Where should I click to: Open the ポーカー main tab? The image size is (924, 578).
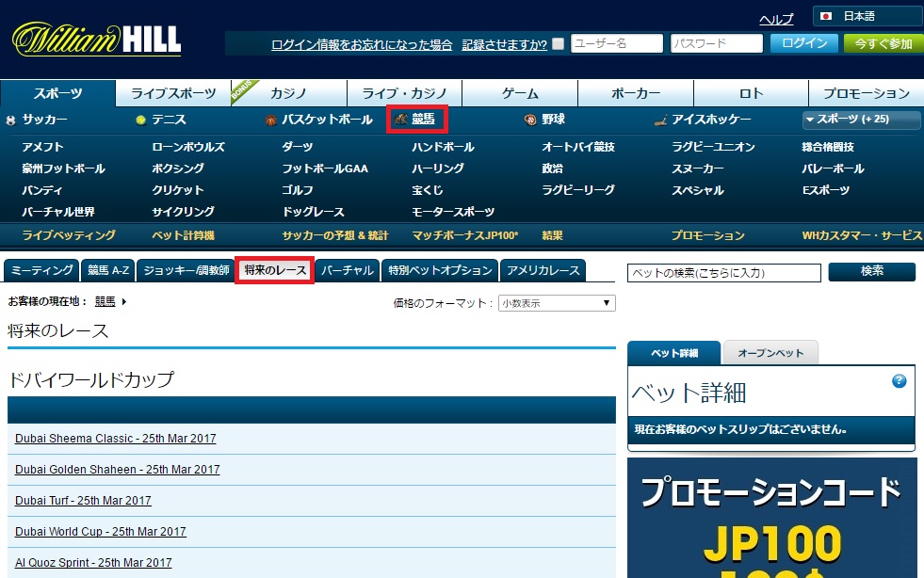pos(635,93)
